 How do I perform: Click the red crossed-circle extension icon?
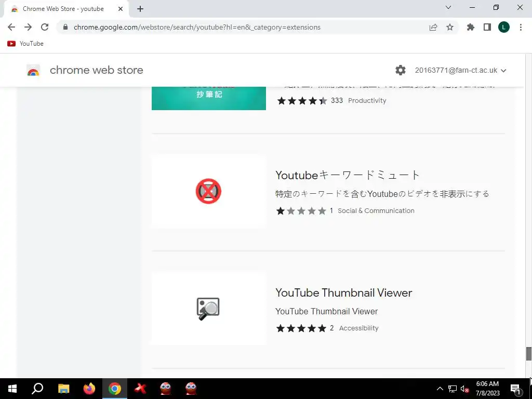(208, 191)
